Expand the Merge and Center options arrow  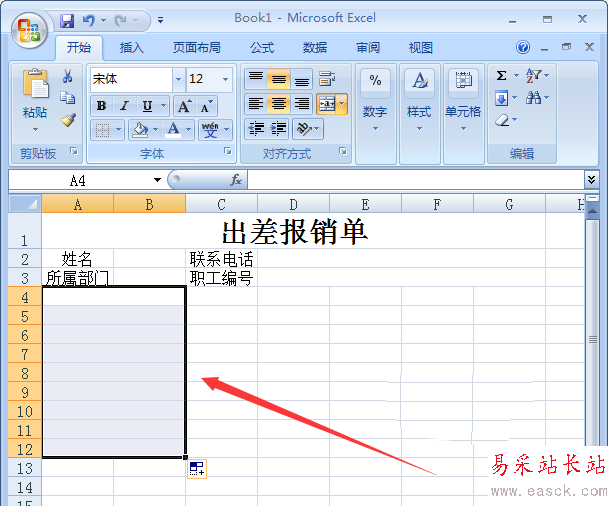342,104
